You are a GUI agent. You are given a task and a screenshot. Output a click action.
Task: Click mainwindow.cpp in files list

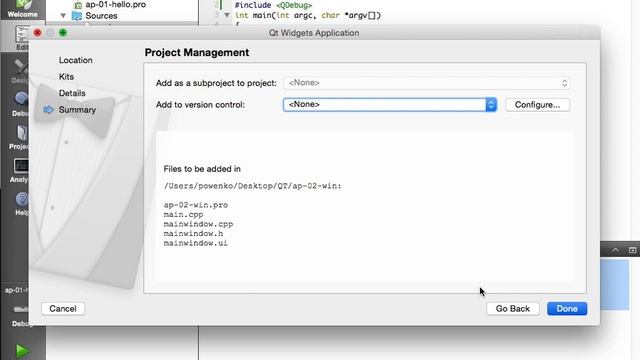click(198, 224)
